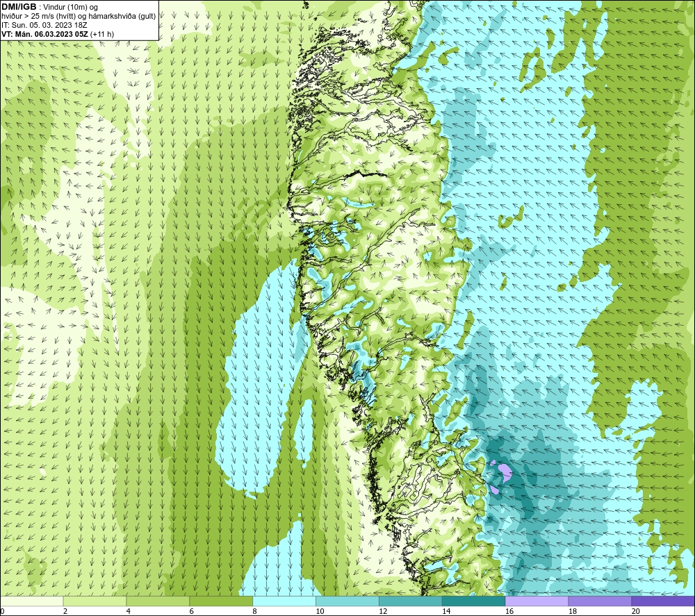This screenshot has width=695, height=616.
Task: Click the 6–8 m/s olive green legend swatch
Action: pos(221,601)
